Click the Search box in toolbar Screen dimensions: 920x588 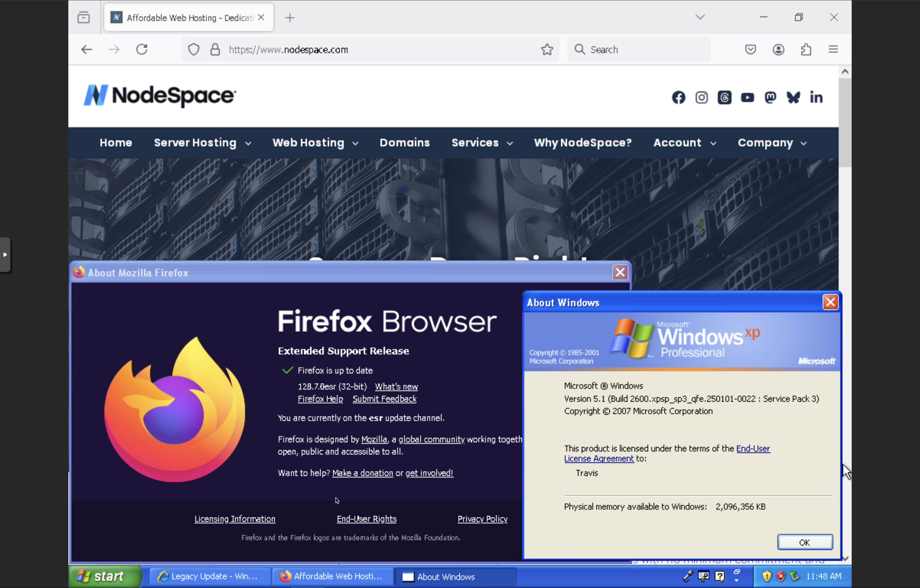(639, 50)
